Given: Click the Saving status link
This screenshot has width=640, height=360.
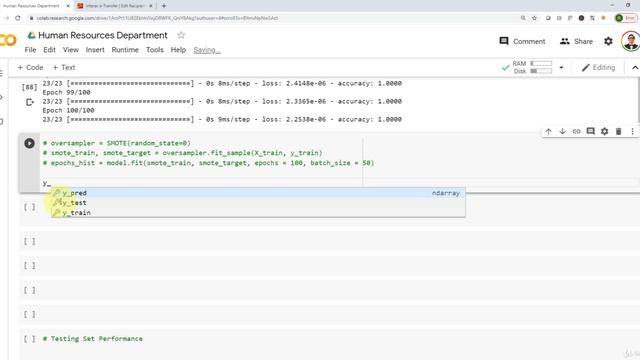Looking at the screenshot, I should (207, 50).
